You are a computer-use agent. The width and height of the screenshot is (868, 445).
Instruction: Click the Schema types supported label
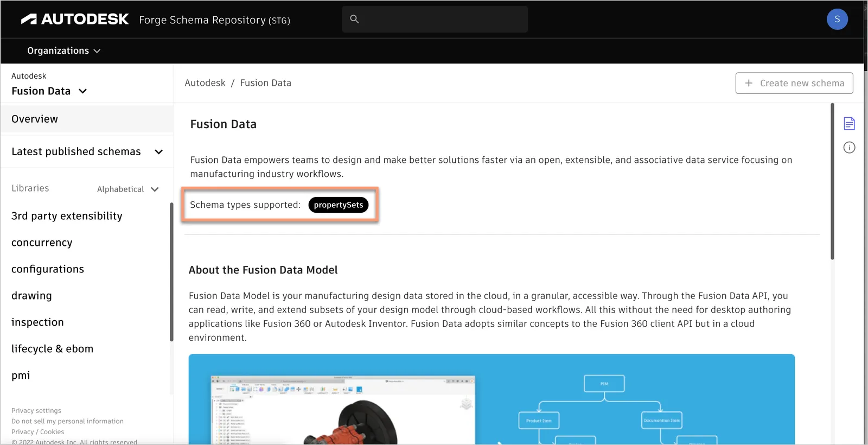point(245,205)
